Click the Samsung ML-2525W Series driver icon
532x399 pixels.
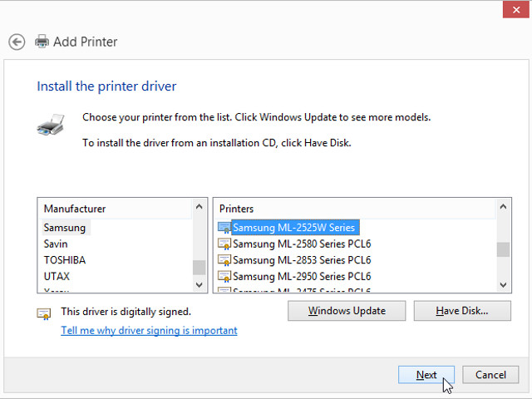pos(224,228)
